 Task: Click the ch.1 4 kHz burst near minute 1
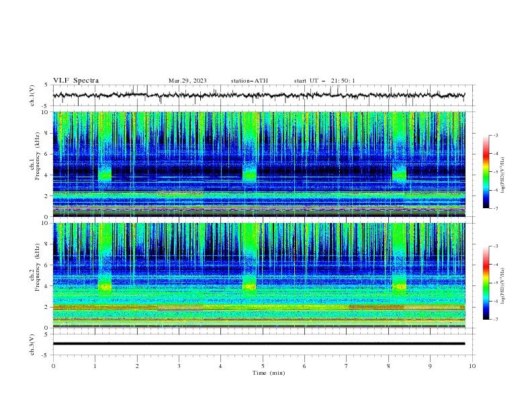click(105, 175)
